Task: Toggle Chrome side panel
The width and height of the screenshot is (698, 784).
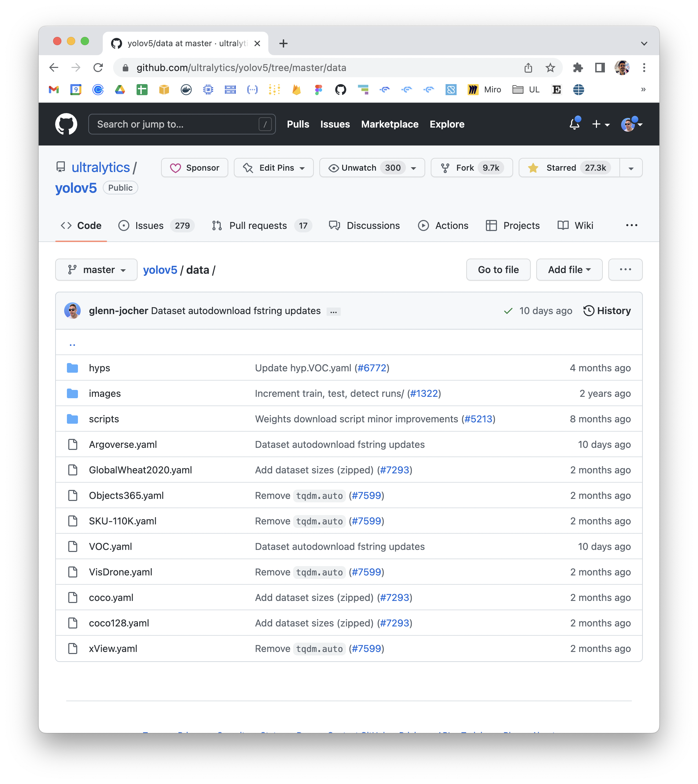Action: click(600, 68)
